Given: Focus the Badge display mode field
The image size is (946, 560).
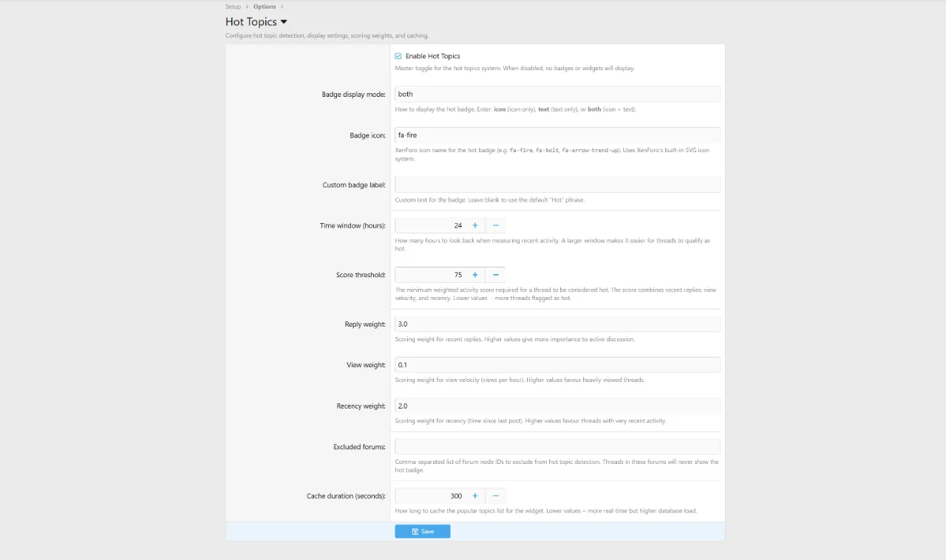Looking at the screenshot, I should pos(557,94).
